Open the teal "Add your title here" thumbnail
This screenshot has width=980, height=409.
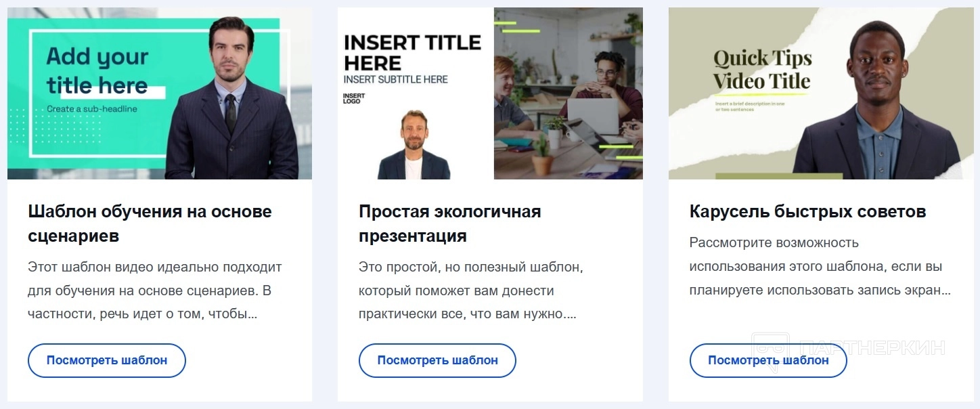[x=160, y=93]
